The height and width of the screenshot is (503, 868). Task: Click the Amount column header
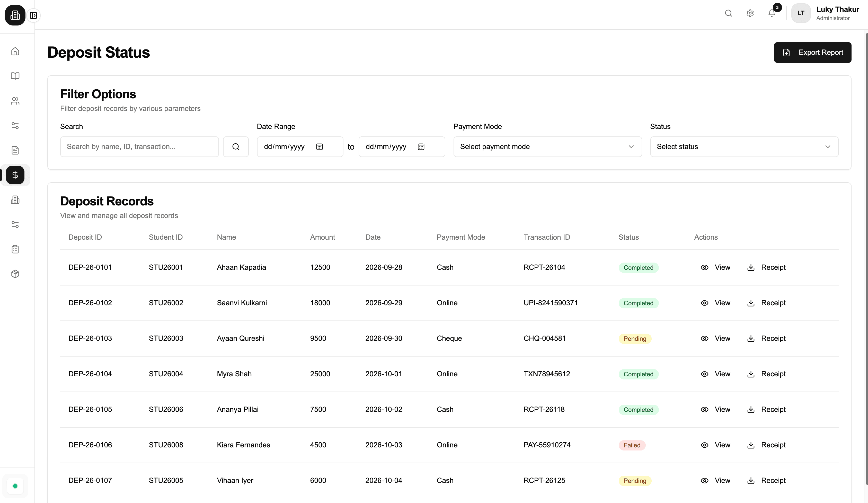tap(322, 237)
